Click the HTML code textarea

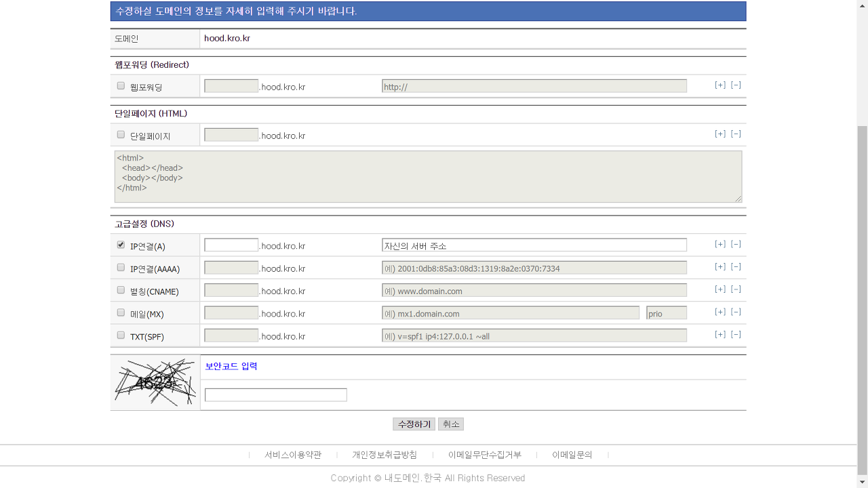[428, 176]
